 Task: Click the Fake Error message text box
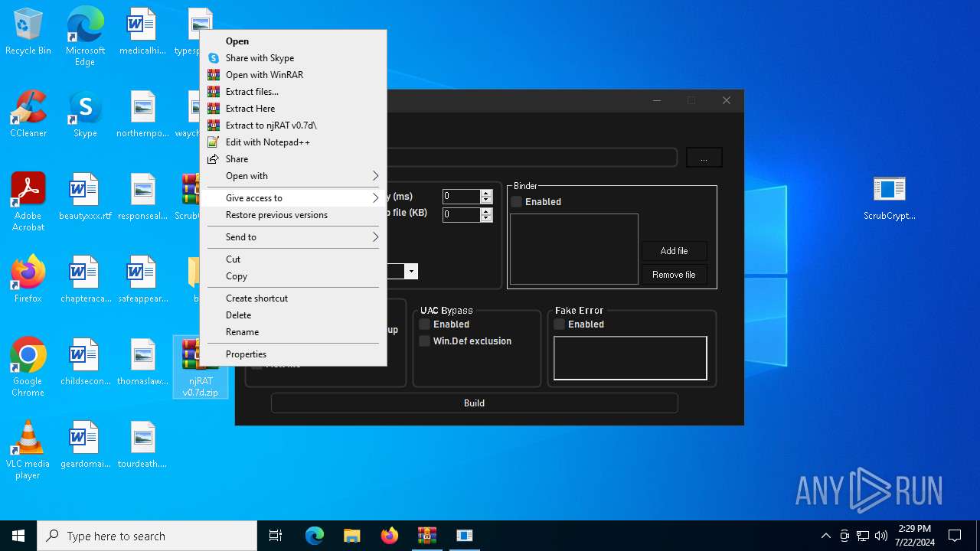630,358
